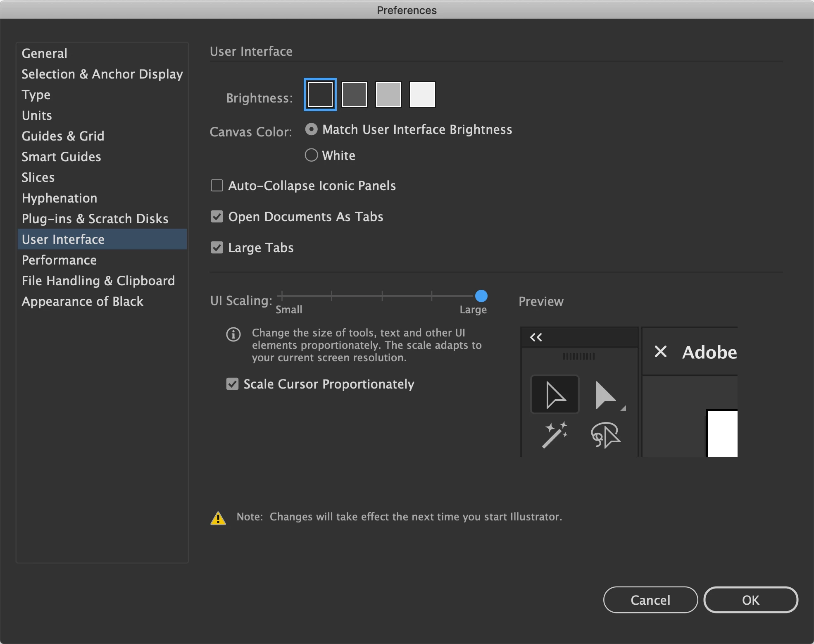Click the double-chevron collapse icon in preview
This screenshot has height=644, width=814.
pyautogui.click(x=536, y=337)
